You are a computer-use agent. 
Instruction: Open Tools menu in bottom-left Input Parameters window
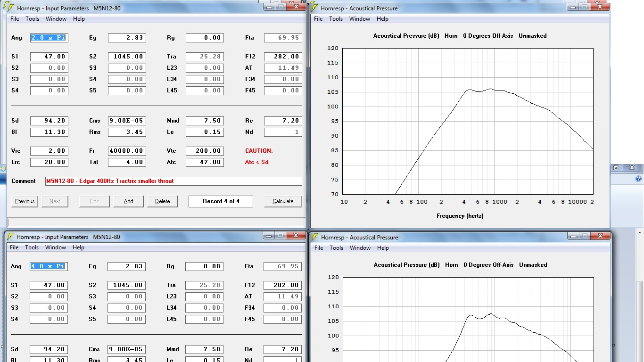[32, 247]
